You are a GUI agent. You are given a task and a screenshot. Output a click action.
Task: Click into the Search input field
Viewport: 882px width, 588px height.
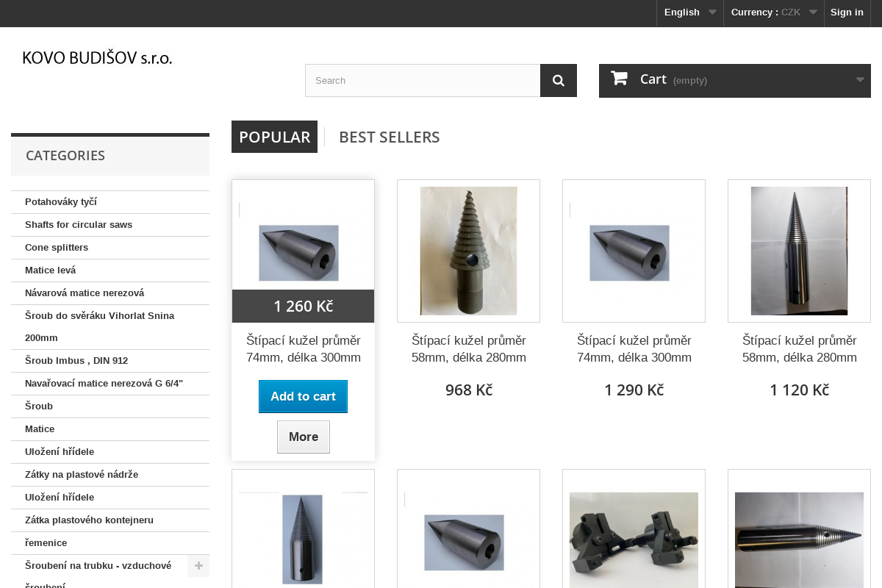click(x=423, y=81)
